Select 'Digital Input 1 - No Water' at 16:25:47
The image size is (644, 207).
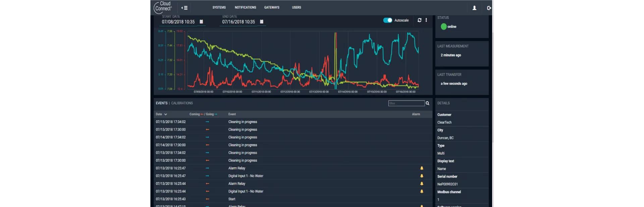tap(246, 176)
